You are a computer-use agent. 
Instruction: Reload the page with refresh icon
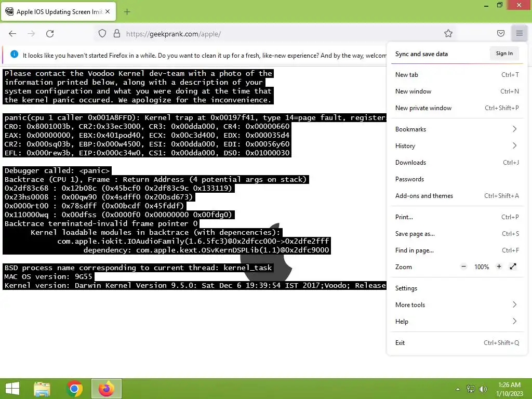50,34
